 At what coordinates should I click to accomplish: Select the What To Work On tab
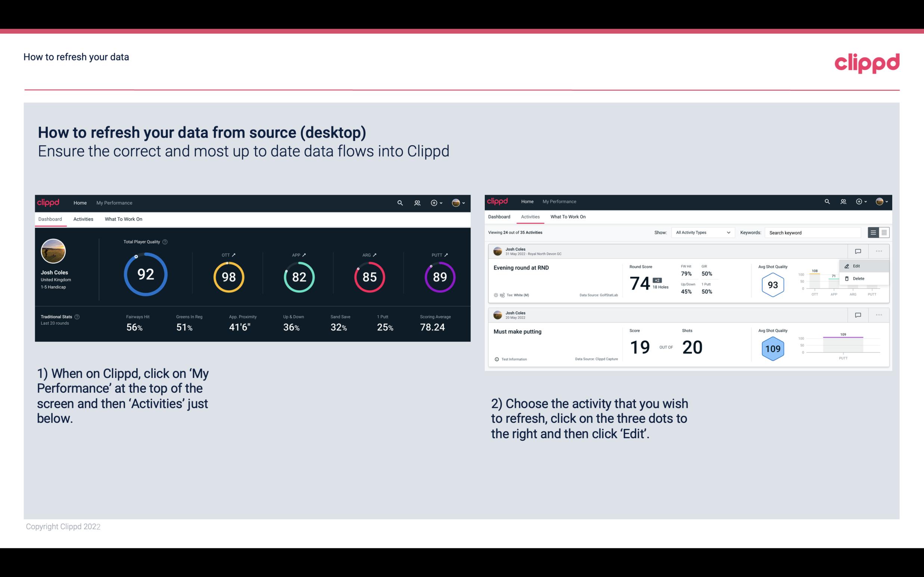click(123, 219)
